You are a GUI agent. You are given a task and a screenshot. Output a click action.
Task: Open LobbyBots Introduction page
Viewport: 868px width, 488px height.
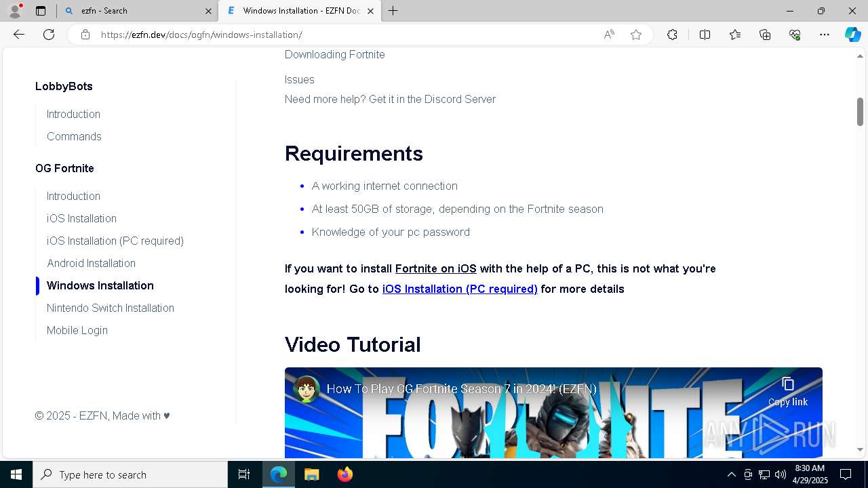(x=73, y=114)
